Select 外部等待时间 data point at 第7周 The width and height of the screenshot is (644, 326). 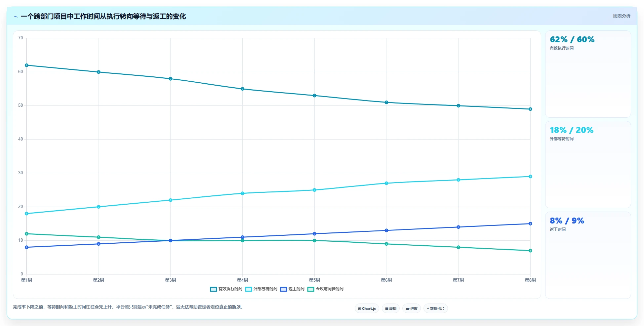[x=458, y=180]
